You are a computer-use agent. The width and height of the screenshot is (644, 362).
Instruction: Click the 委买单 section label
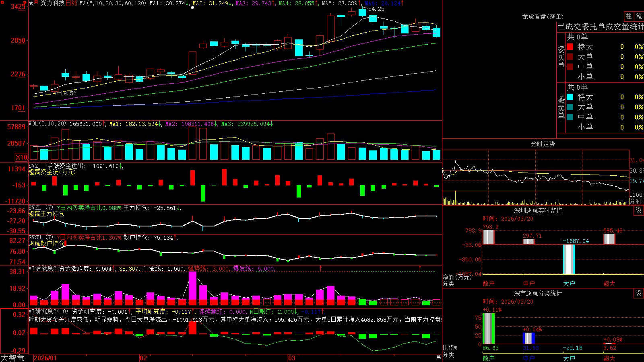[561, 57]
